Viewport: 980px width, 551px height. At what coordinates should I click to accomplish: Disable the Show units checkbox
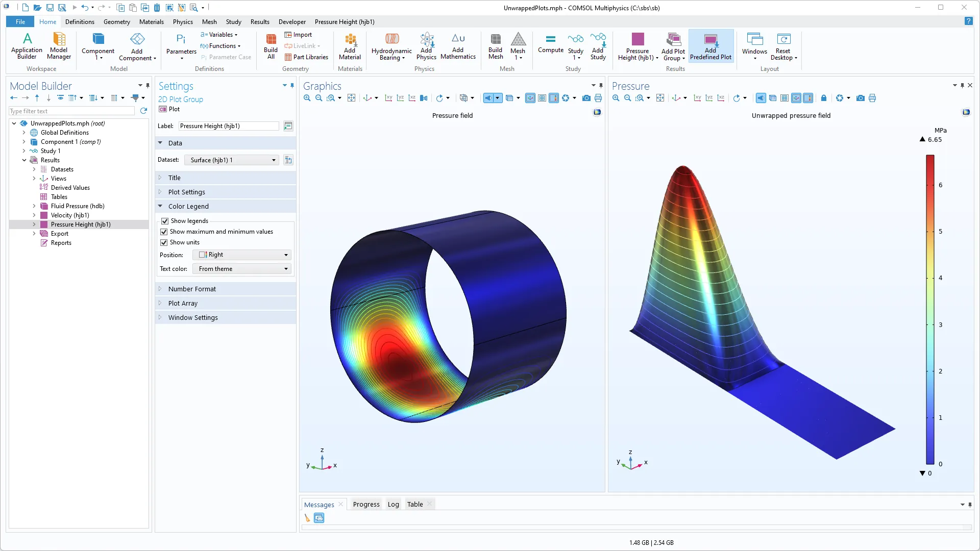tap(164, 242)
